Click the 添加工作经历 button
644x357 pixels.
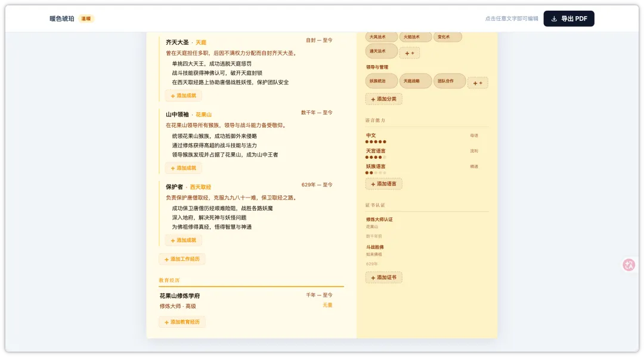182,259
